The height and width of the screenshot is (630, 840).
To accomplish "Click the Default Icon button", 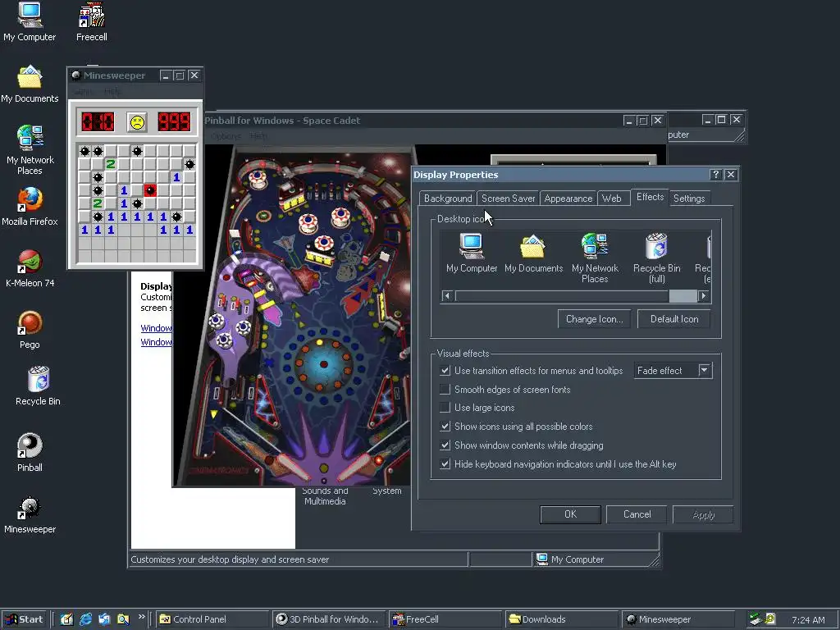I will (x=674, y=319).
